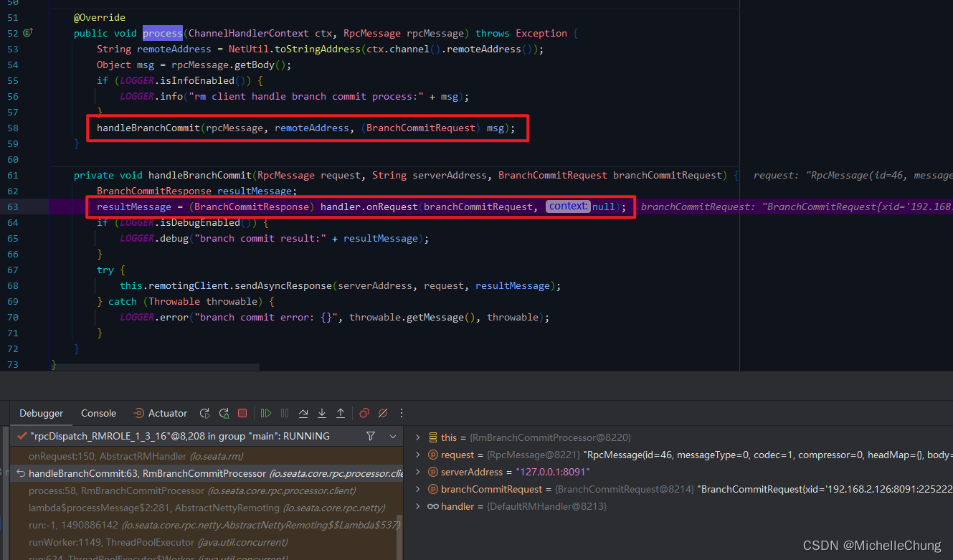Select the run:-1, 1490886142 frame

click(x=207, y=525)
